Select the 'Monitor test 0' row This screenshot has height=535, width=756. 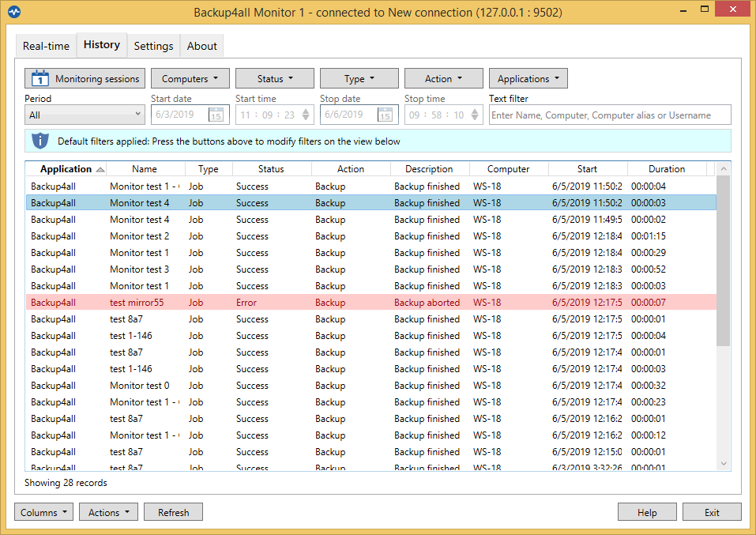[371, 386]
